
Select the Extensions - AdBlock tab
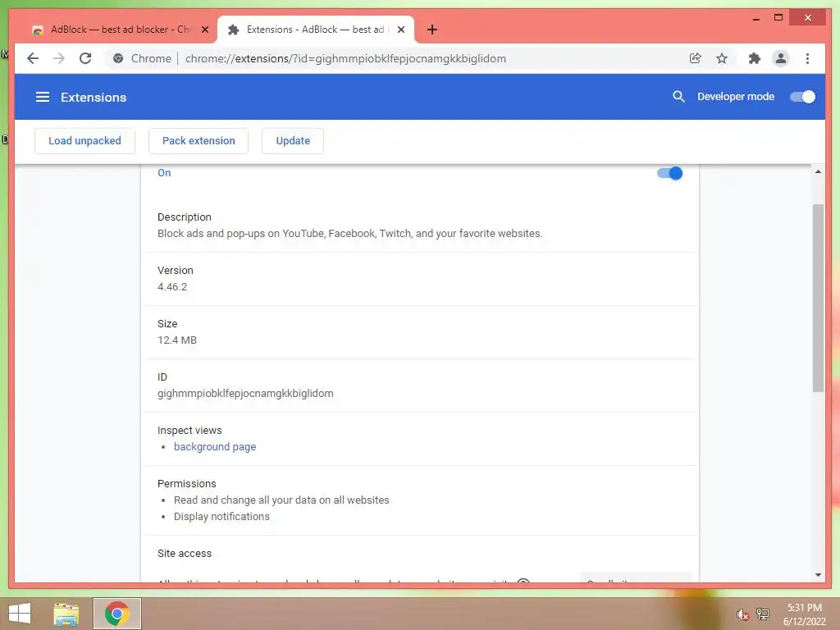(315, 30)
